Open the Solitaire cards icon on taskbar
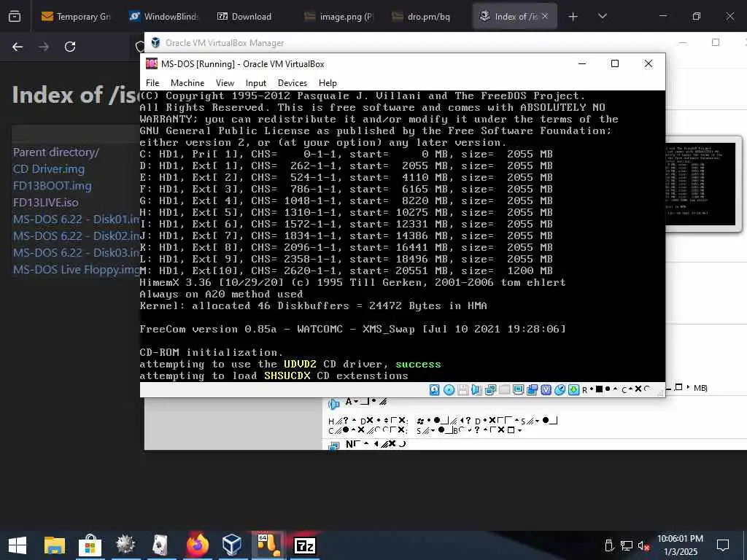 click(x=161, y=545)
